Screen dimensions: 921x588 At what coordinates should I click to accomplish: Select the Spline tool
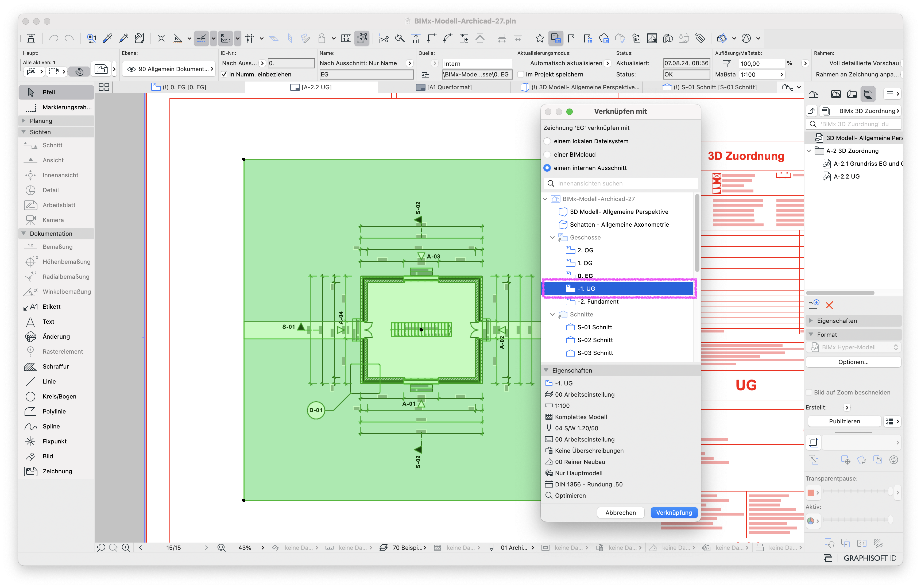(57, 426)
